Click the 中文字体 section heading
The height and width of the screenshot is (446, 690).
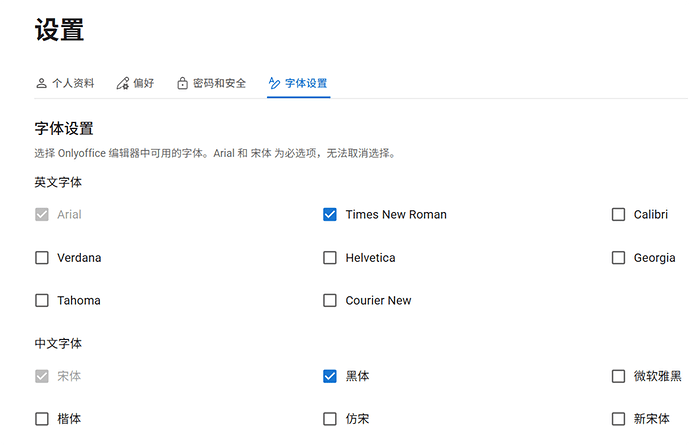coord(58,344)
